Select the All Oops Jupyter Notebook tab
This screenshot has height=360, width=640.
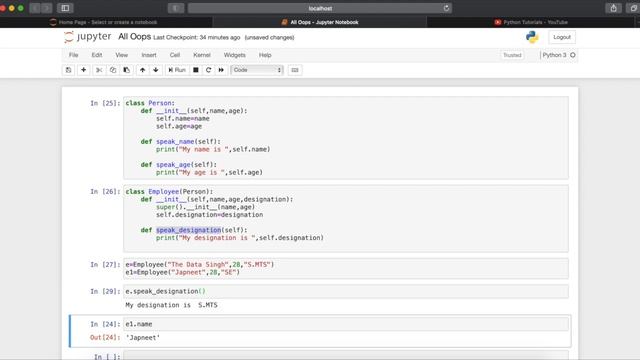click(320, 22)
